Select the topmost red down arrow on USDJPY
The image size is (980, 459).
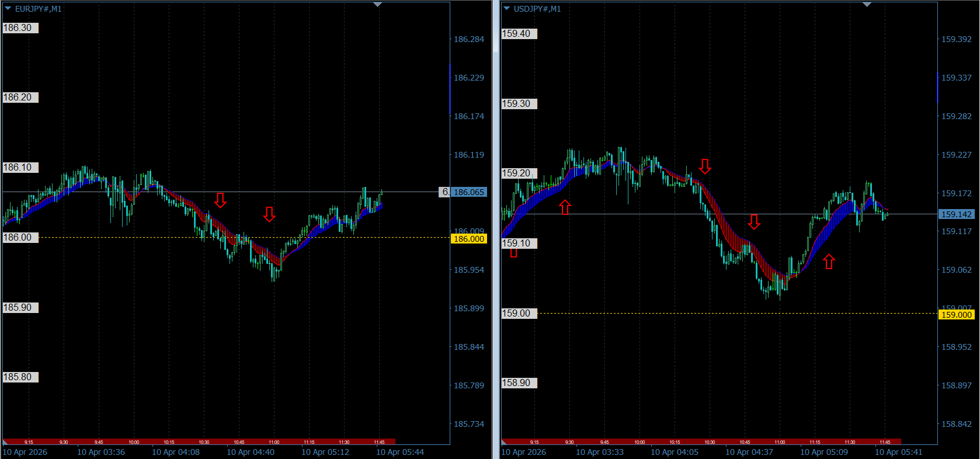tap(705, 166)
